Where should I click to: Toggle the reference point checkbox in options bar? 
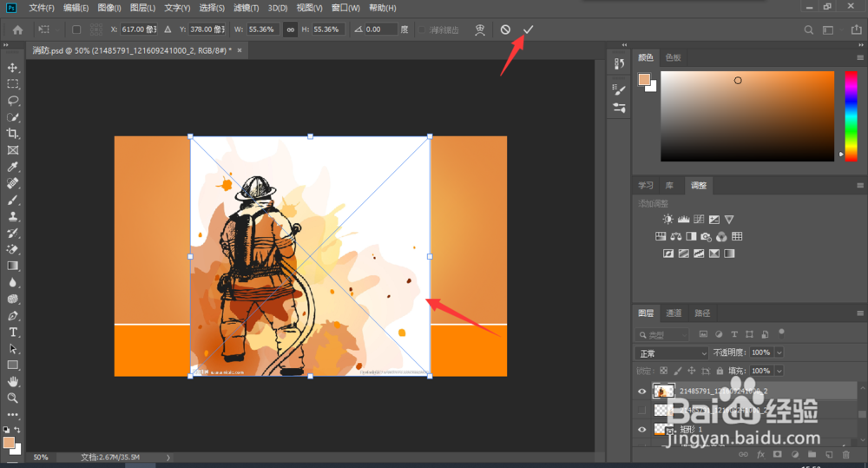[x=76, y=30]
